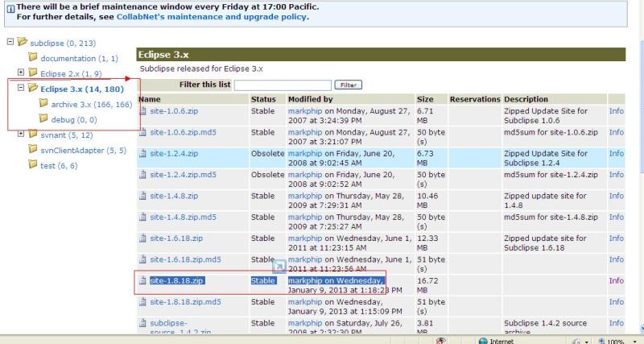Download site-1.2.4.zip.md5 file

click(183, 175)
